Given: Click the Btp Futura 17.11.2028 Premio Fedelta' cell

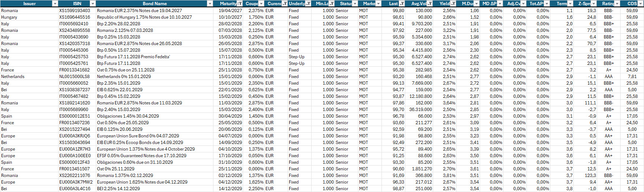Looking at the screenshot, I should [133, 57].
